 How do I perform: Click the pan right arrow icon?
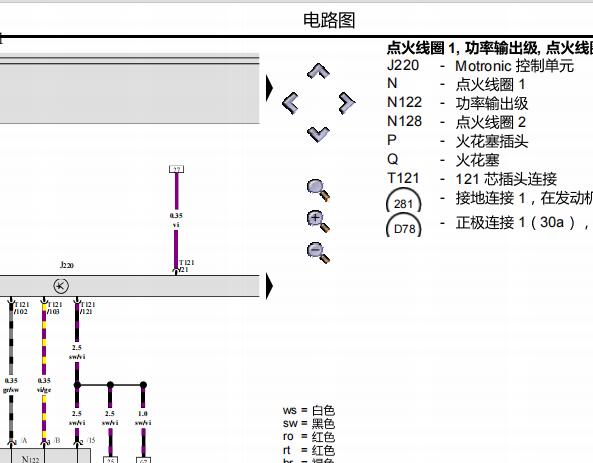coord(346,103)
